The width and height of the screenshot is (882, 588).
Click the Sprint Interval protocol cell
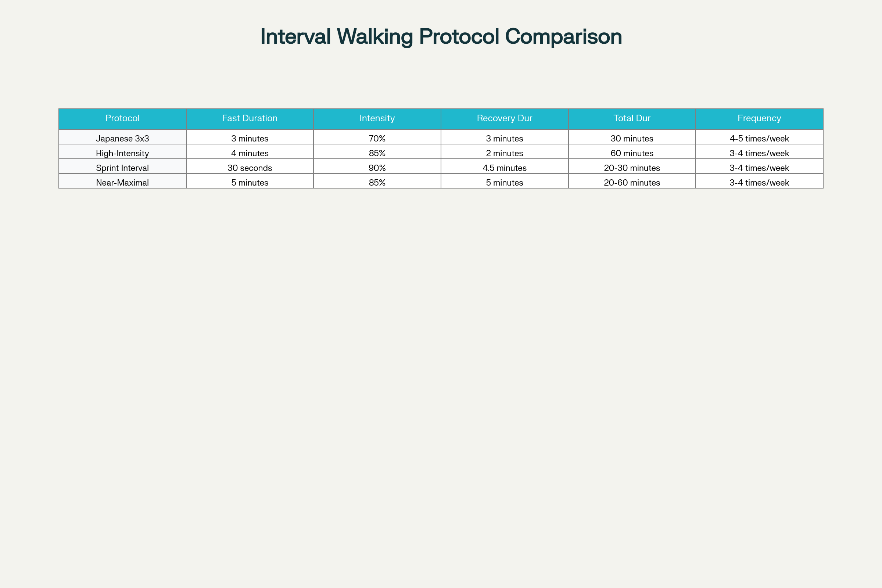122,168
